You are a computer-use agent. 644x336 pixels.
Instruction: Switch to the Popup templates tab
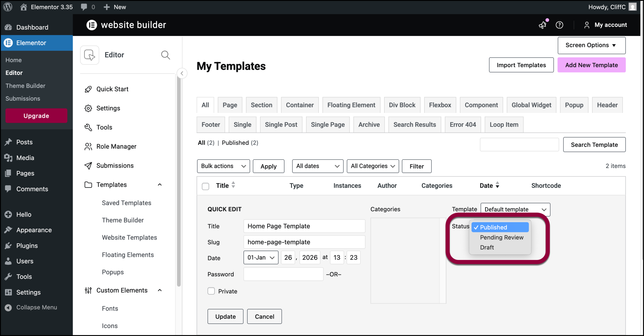click(574, 105)
